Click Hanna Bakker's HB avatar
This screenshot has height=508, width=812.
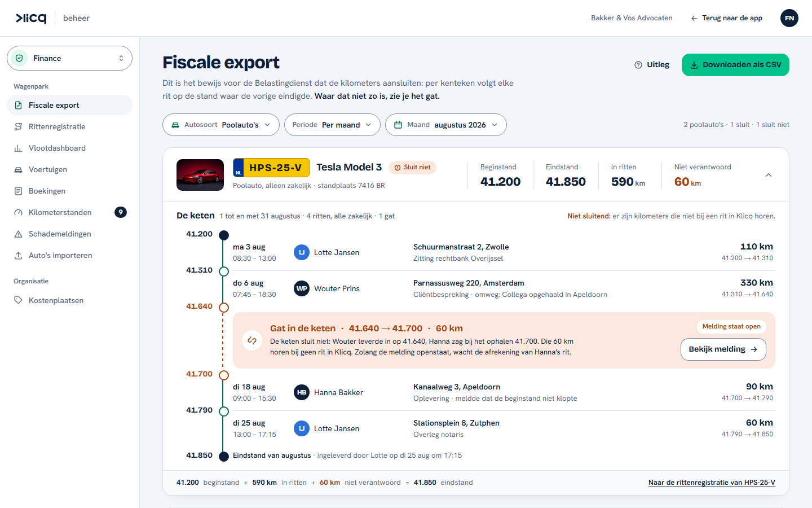(302, 392)
